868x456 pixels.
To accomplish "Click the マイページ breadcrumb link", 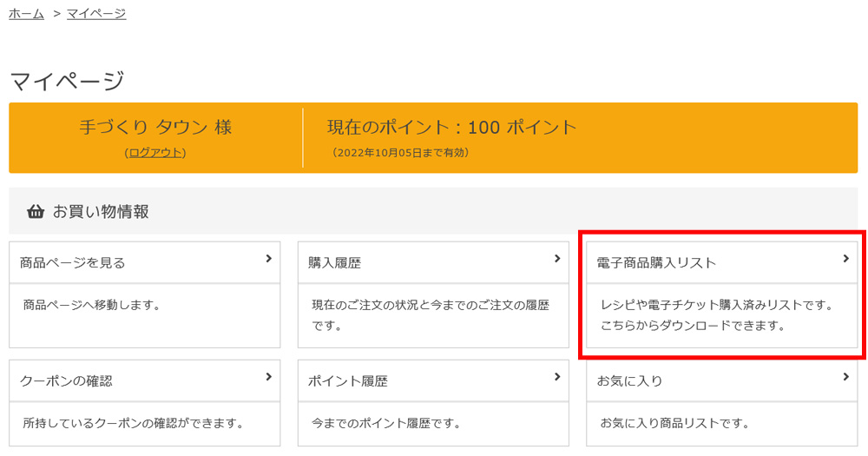I will [96, 13].
